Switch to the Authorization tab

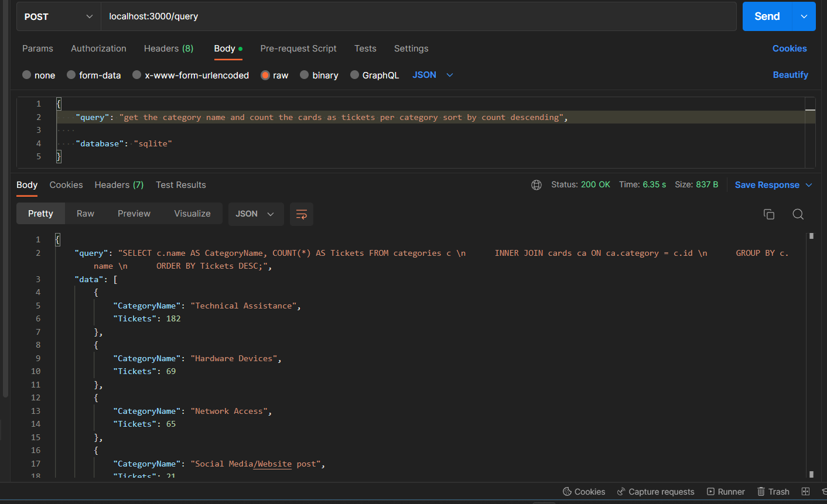(98, 49)
